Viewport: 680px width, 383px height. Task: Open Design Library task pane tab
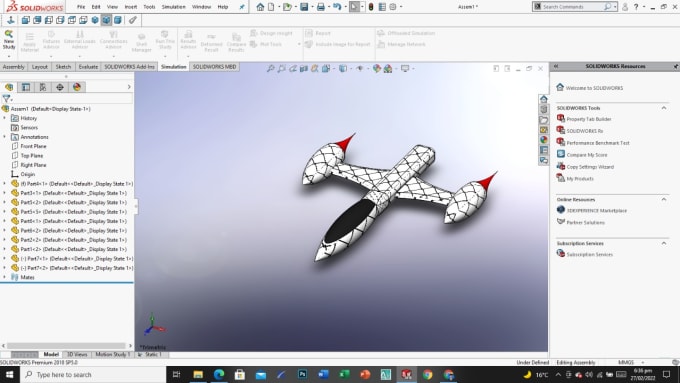coord(543,109)
